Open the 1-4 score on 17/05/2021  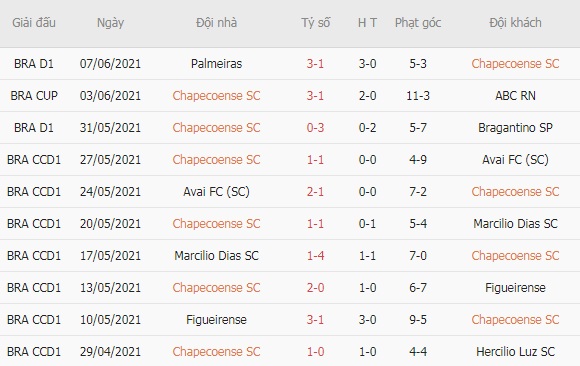click(x=315, y=256)
